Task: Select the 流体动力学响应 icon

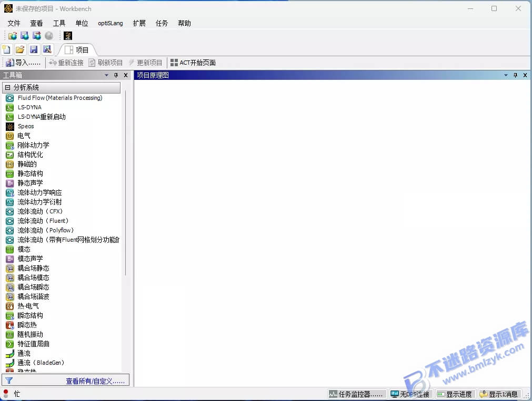Action: pyautogui.click(x=10, y=192)
